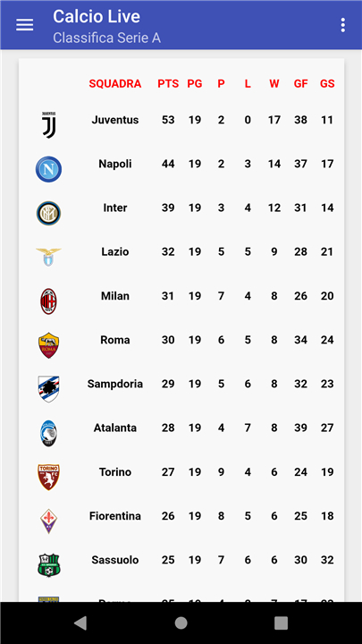The width and height of the screenshot is (362, 644).
Task: Tap the Juventus club logo
Action: pyautogui.click(x=48, y=125)
